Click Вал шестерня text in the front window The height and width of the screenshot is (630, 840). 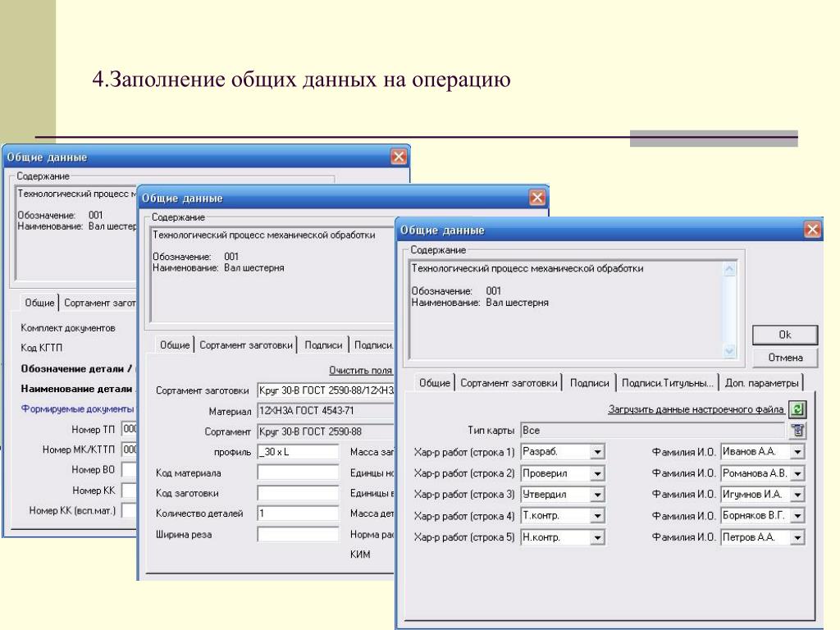(517, 302)
